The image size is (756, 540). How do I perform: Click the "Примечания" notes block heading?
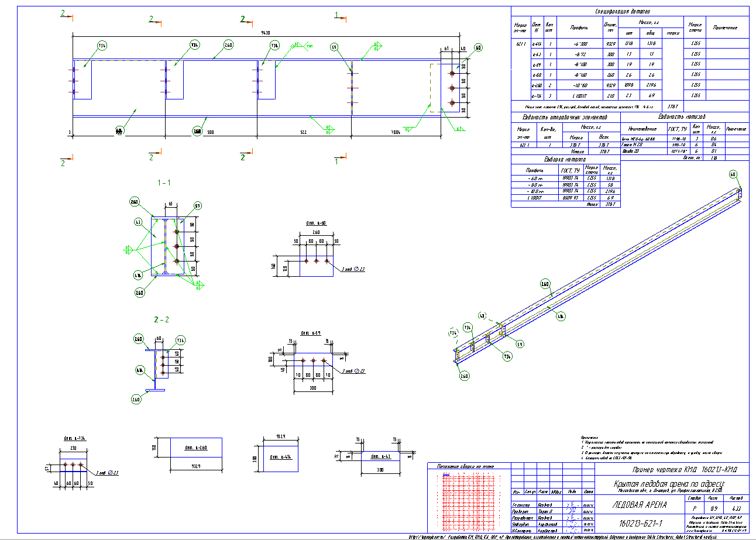point(590,437)
